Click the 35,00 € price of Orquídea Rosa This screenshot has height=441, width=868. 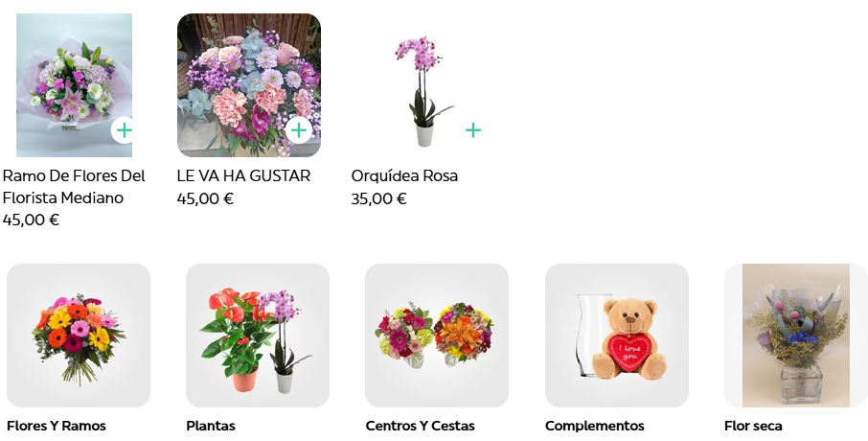(x=379, y=198)
